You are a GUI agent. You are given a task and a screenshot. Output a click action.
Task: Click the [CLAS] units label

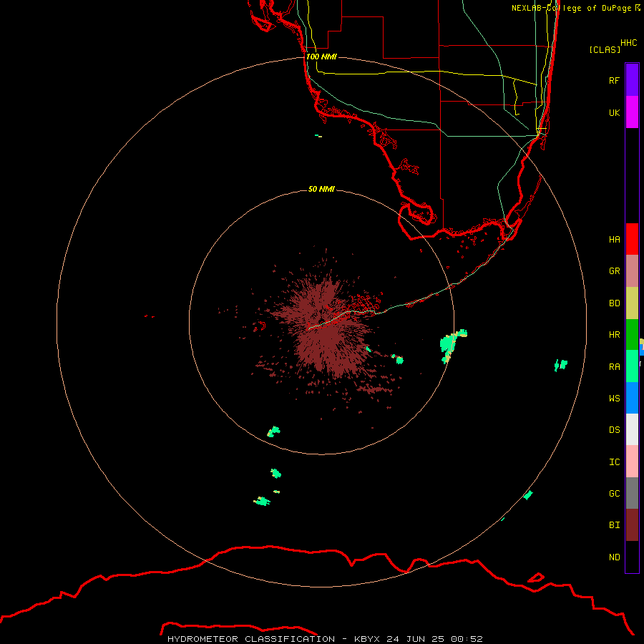pyautogui.click(x=605, y=49)
